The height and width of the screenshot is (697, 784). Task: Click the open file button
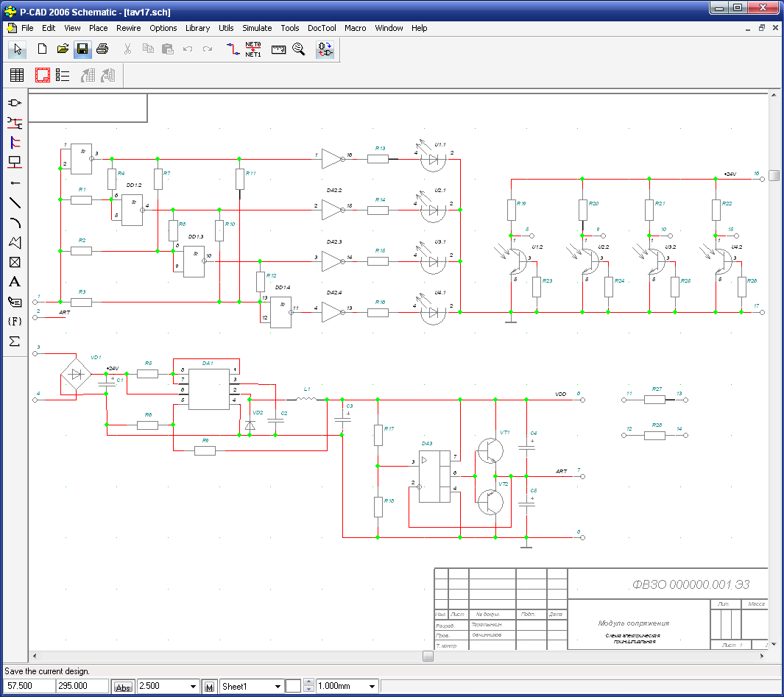[x=63, y=49]
